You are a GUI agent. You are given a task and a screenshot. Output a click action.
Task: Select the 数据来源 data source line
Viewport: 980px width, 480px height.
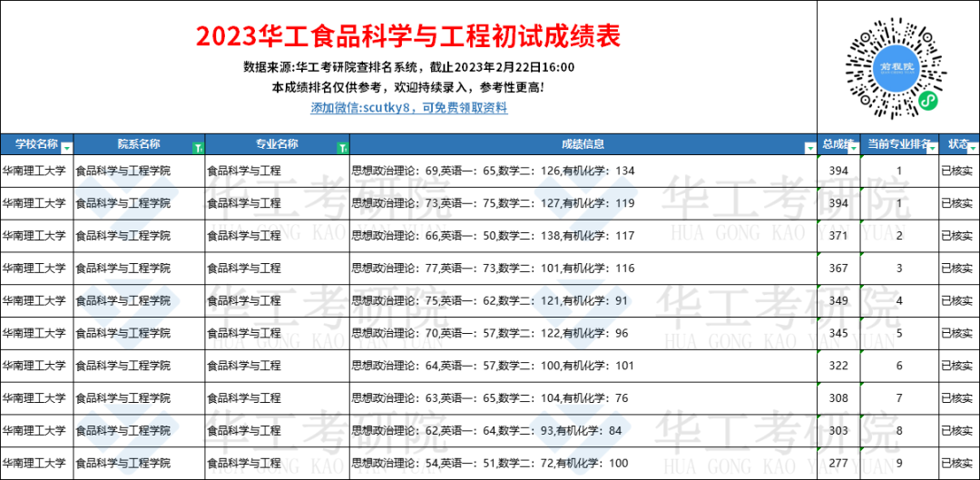pos(408,67)
